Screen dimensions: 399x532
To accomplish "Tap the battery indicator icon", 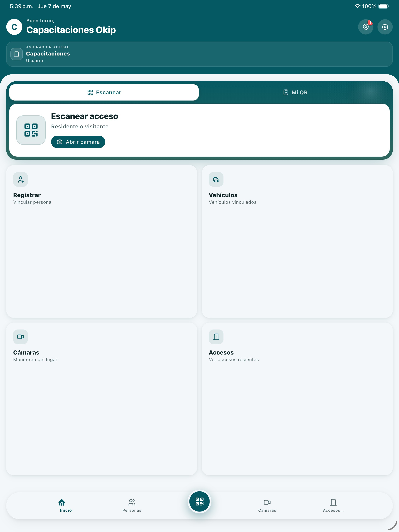I will coord(383,6).
